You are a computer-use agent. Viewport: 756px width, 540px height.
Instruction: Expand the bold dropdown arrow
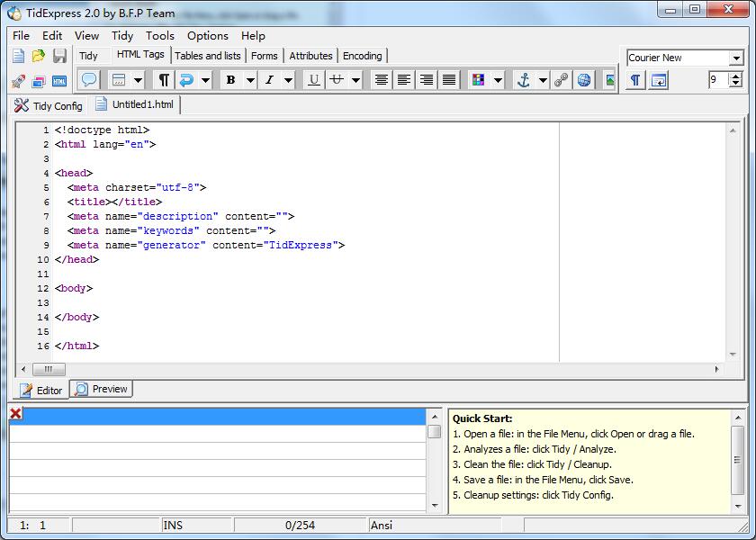click(250, 79)
